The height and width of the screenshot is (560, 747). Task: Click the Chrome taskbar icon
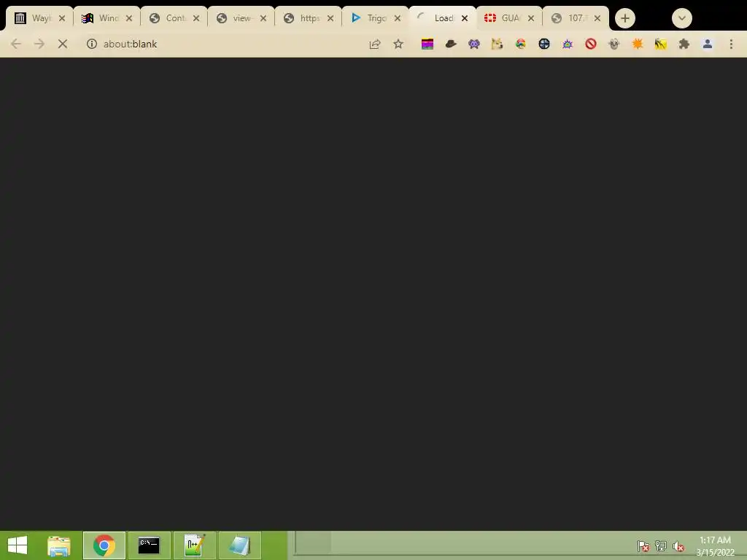pos(104,545)
